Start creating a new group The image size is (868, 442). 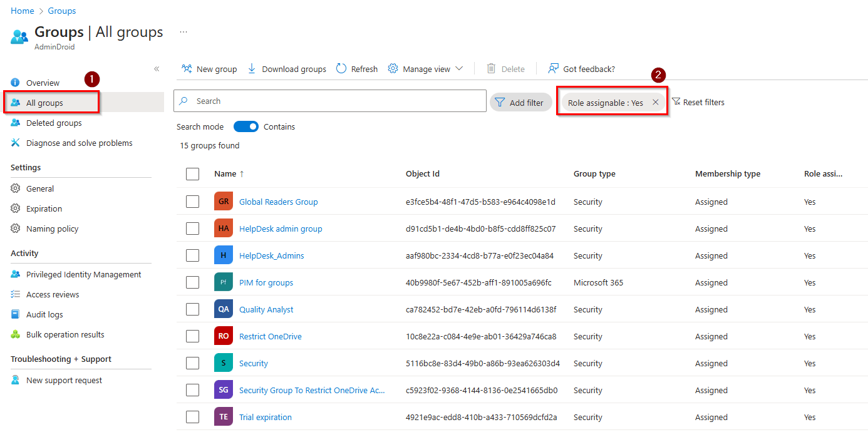click(209, 69)
